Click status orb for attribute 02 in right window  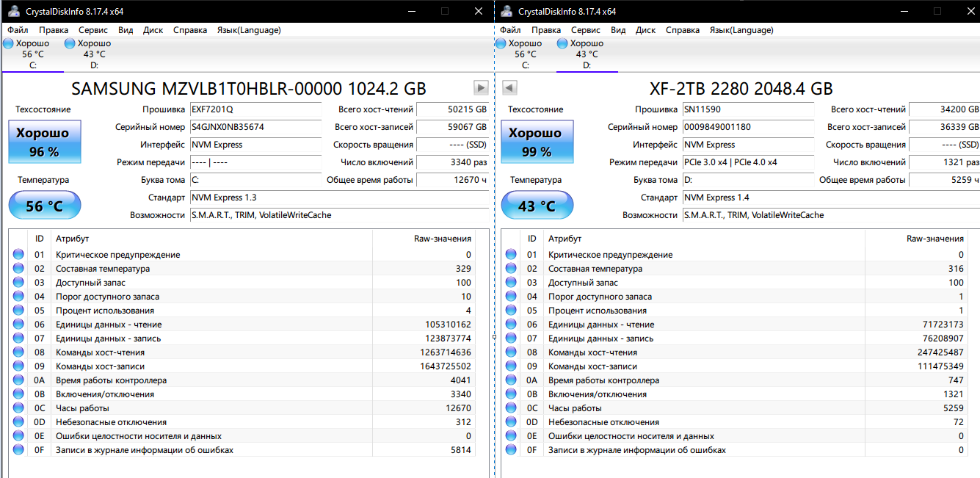[x=511, y=269]
